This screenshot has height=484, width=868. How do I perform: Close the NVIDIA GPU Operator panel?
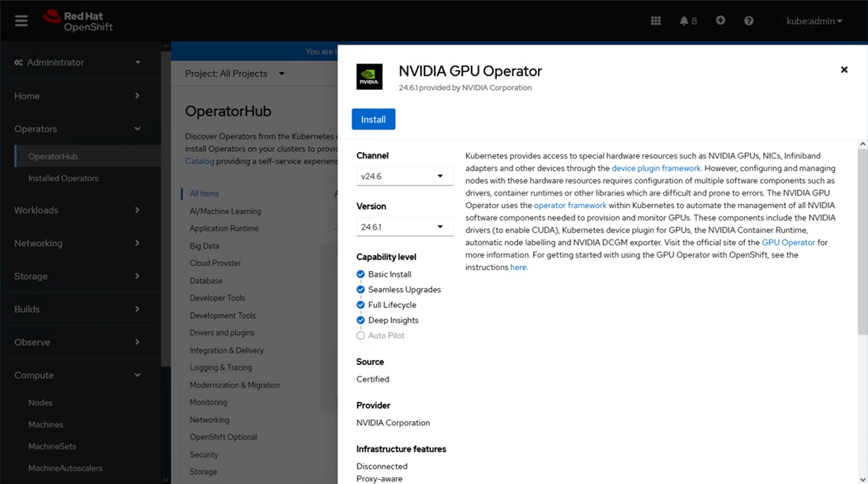click(x=843, y=70)
